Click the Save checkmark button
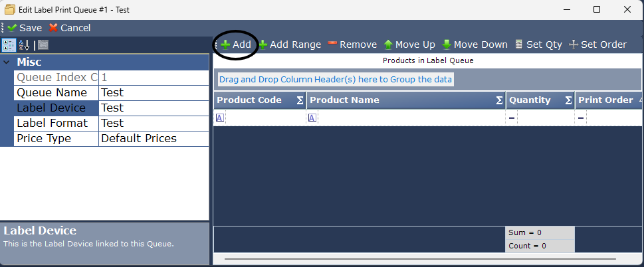 pos(25,28)
